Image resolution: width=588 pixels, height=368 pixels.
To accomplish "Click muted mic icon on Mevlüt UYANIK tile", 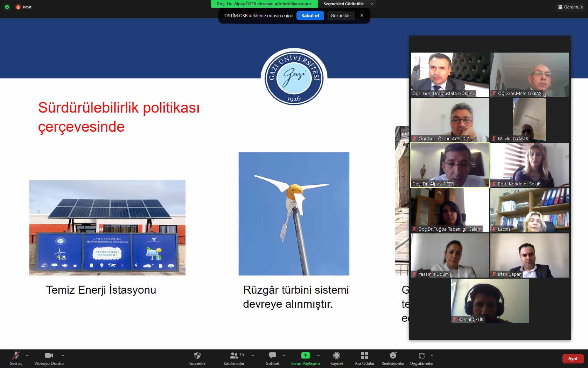I will point(494,138).
